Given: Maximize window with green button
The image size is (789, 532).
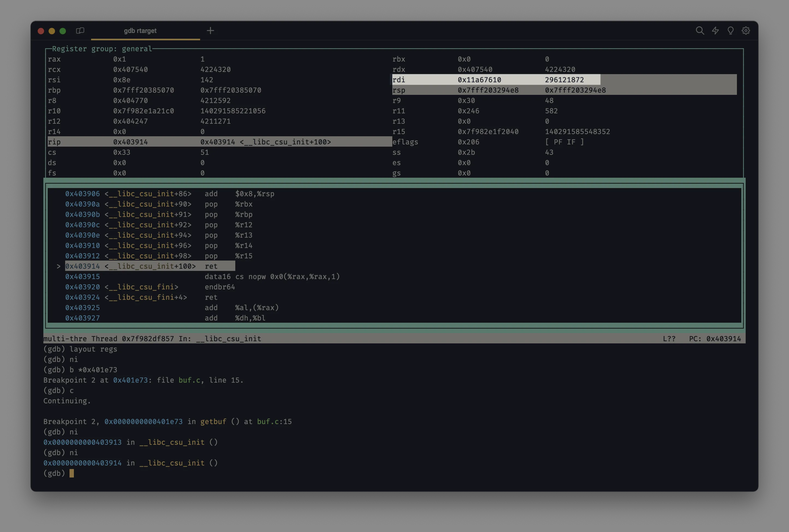Looking at the screenshot, I should (63, 31).
